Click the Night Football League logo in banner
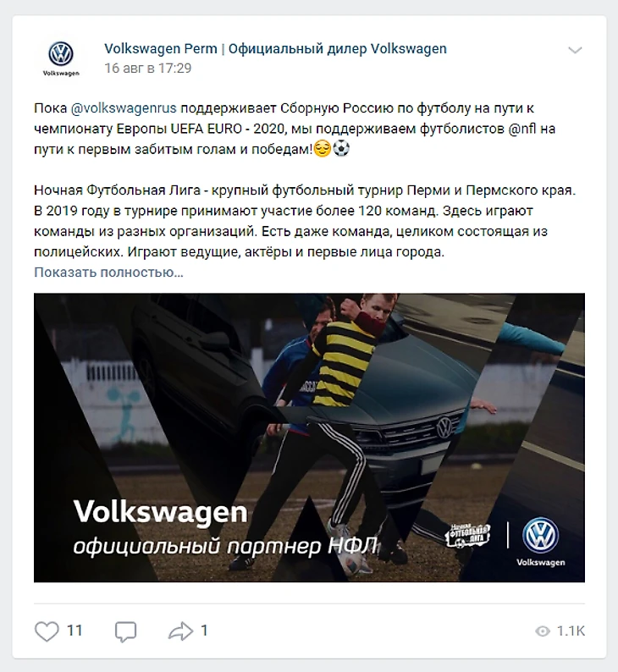Screen dimensions: 618x672 (468, 536)
